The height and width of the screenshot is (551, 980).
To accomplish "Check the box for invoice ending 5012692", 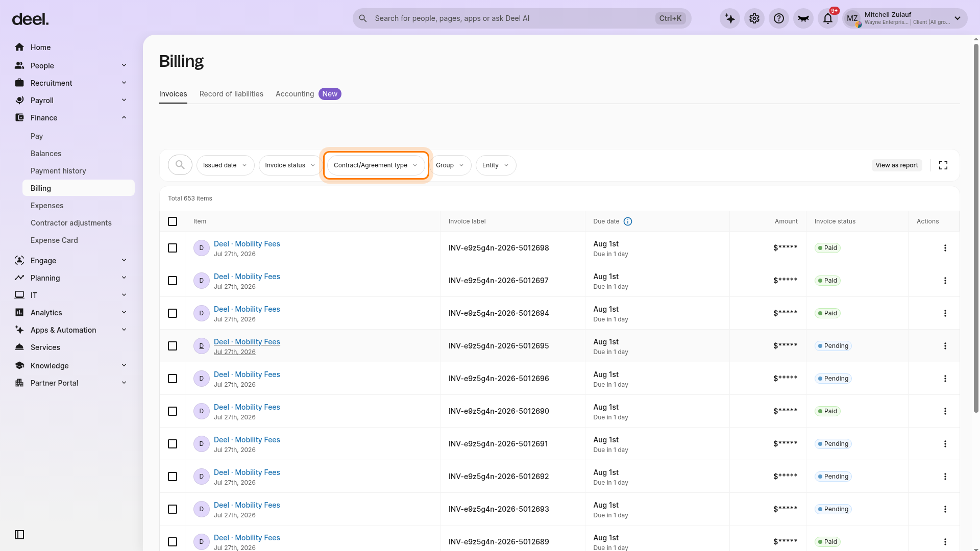I will click(173, 477).
